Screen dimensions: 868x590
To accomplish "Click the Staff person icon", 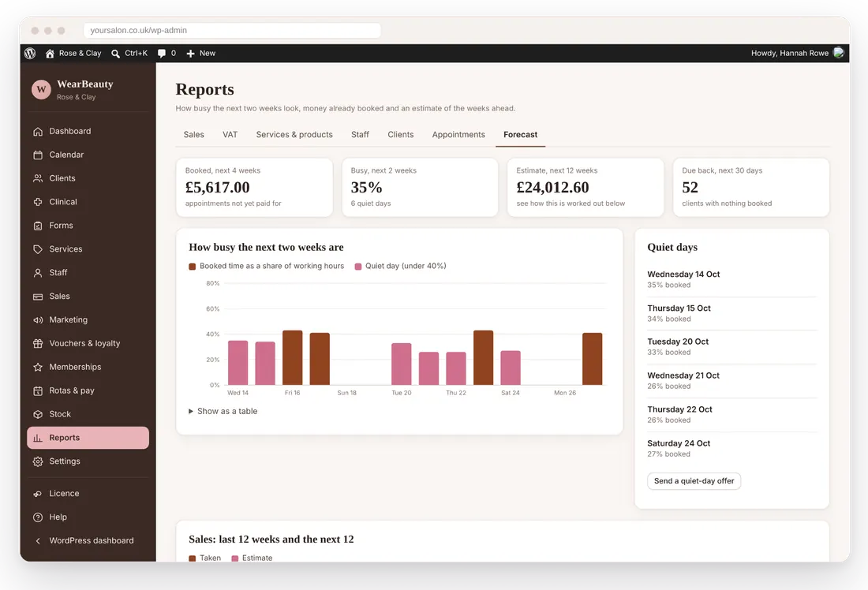I will click(38, 273).
